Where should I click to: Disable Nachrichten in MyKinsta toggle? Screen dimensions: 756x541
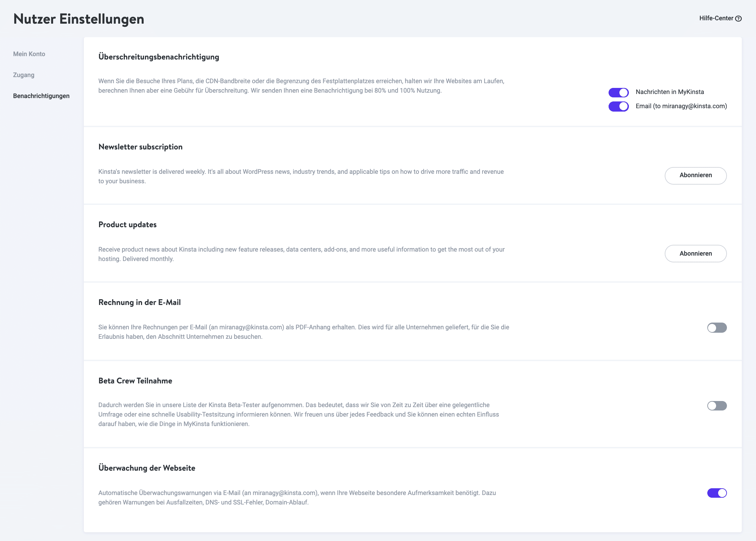click(618, 92)
